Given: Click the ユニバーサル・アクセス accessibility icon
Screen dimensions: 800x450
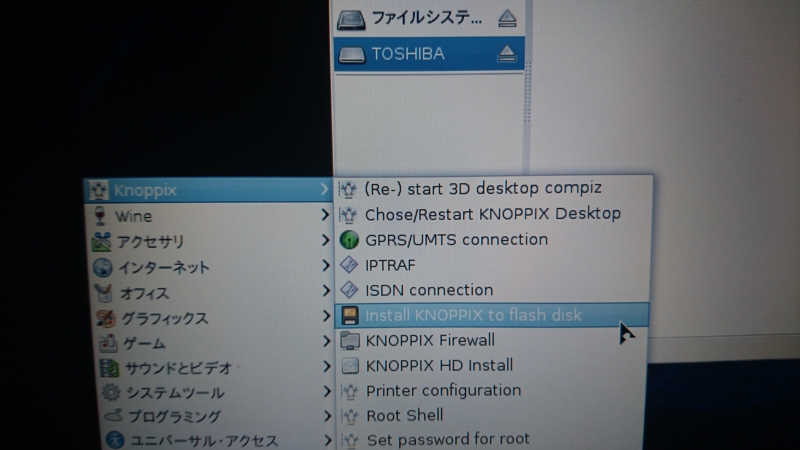Looking at the screenshot, I should [115, 440].
